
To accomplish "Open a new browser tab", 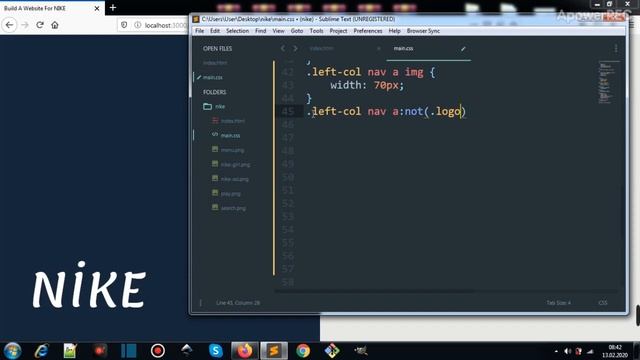I will tap(113, 8).
